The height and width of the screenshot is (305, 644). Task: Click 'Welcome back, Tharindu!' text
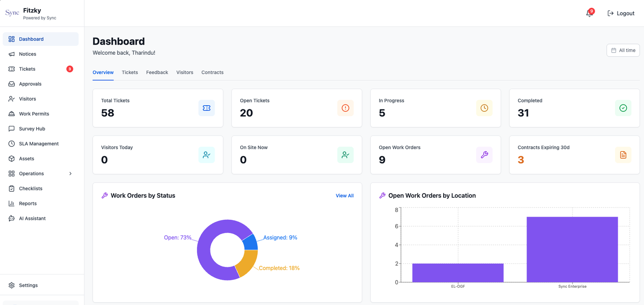[124, 53]
